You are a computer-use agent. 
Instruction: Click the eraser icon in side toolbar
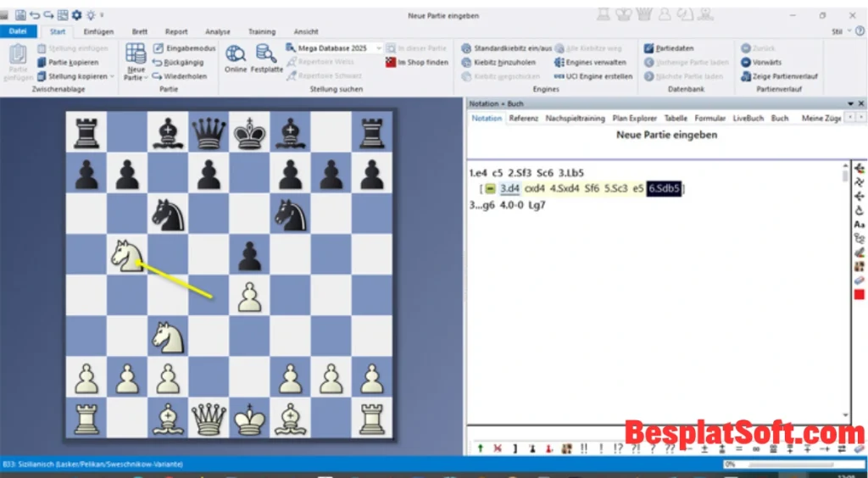click(x=860, y=281)
